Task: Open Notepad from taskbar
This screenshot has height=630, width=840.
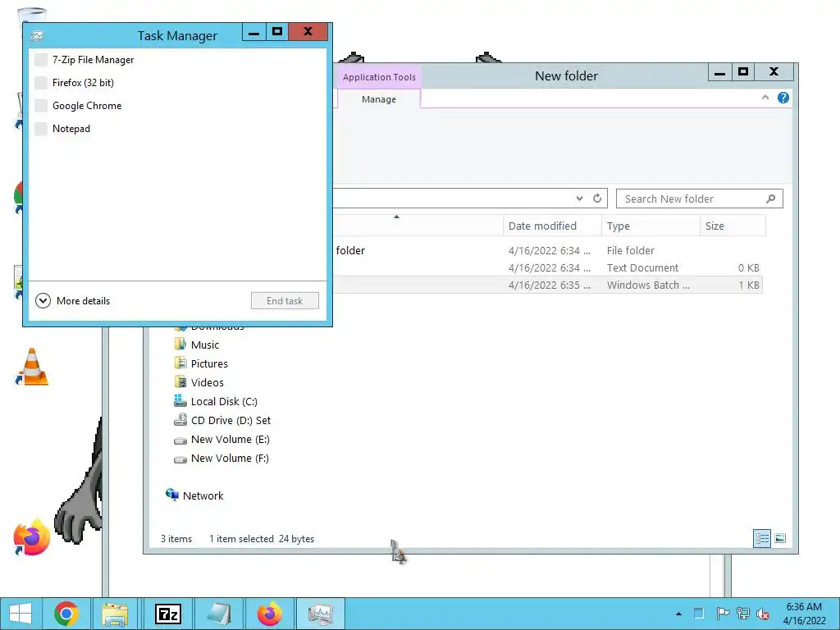Action: [218, 614]
